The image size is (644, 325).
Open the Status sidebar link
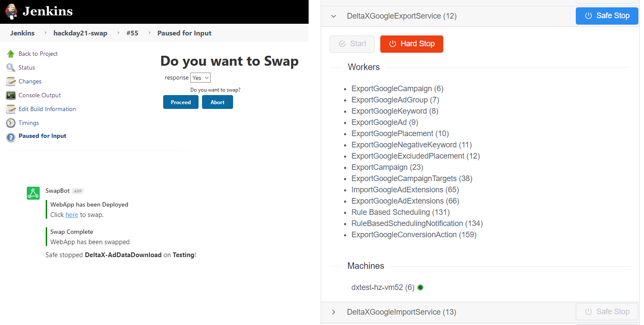click(27, 67)
